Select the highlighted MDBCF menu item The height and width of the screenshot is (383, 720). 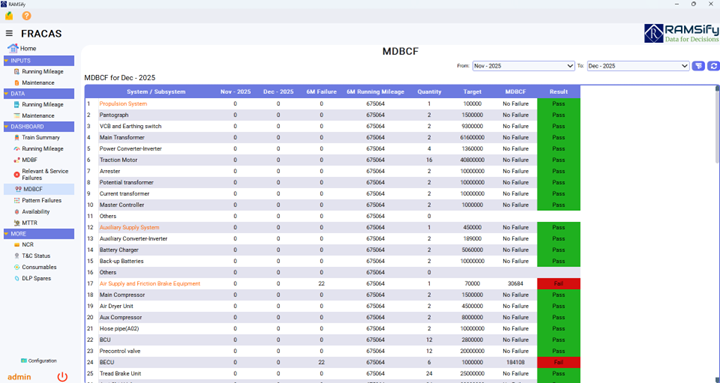[39, 189]
